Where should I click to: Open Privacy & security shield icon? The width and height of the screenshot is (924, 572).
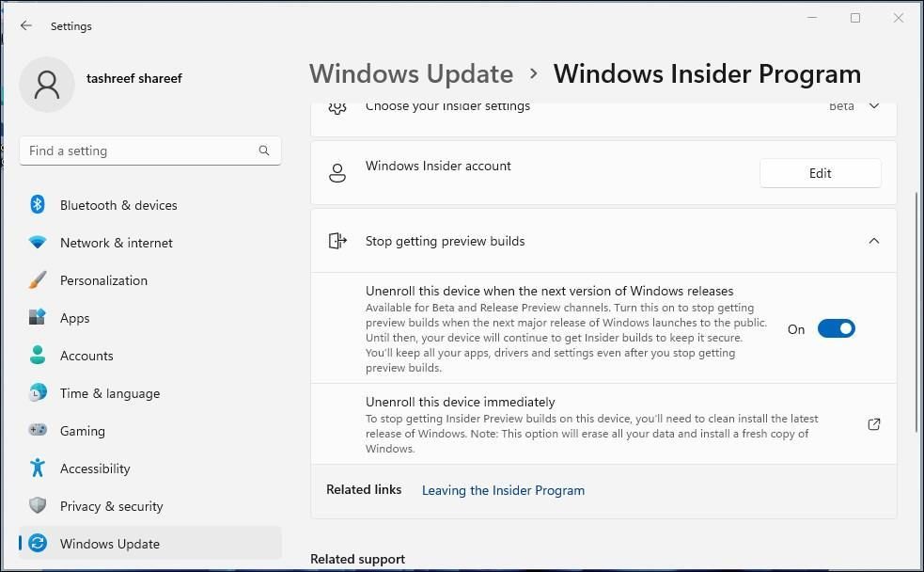pos(38,506)
